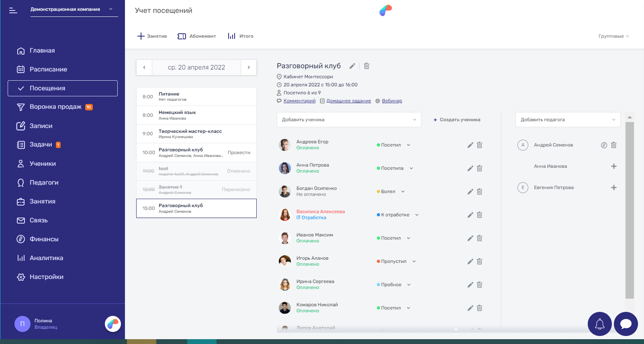Viewport: 644px width, 344px height.
Task: Add teacher Анна Иванова with the plus icon
Action: pos(613,166)
